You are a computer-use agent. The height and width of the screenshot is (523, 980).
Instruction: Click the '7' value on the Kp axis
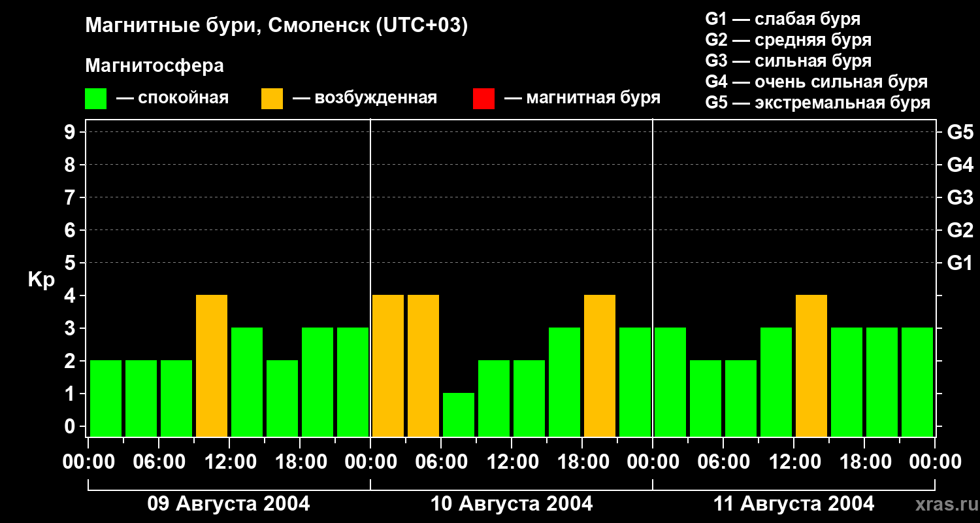71,197
